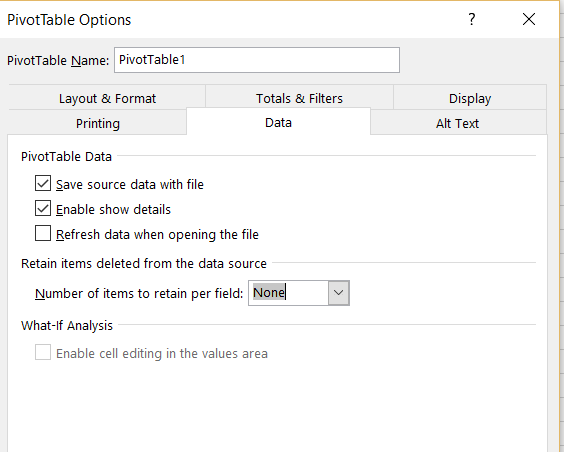Click the 'What-If Analysis' section heading
Image resolution: width=564 pixels, height=452 pixels.
67,325
